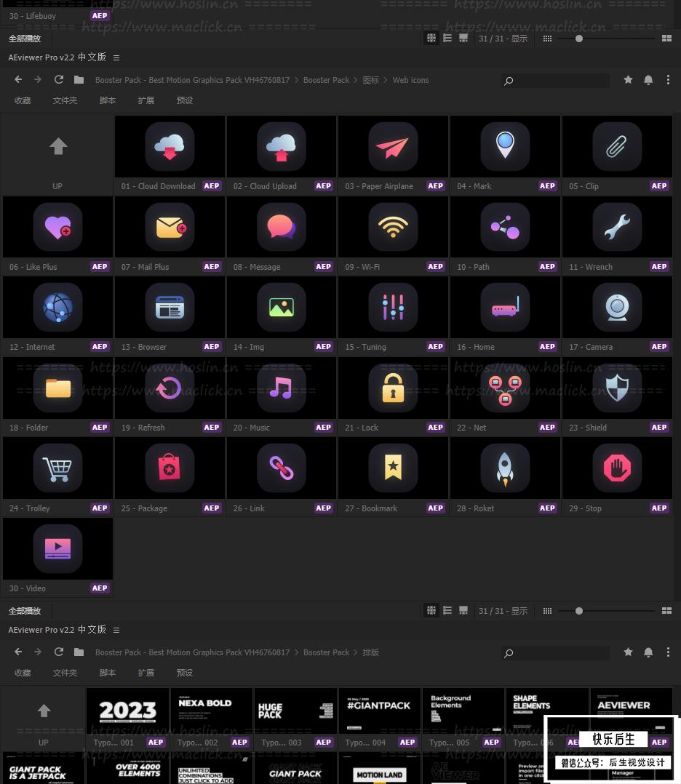Open the Typo... 001 2023 preset thumbnail
Image resolution: width=681 pixels, height=784 pixels.
coord(127,711)
